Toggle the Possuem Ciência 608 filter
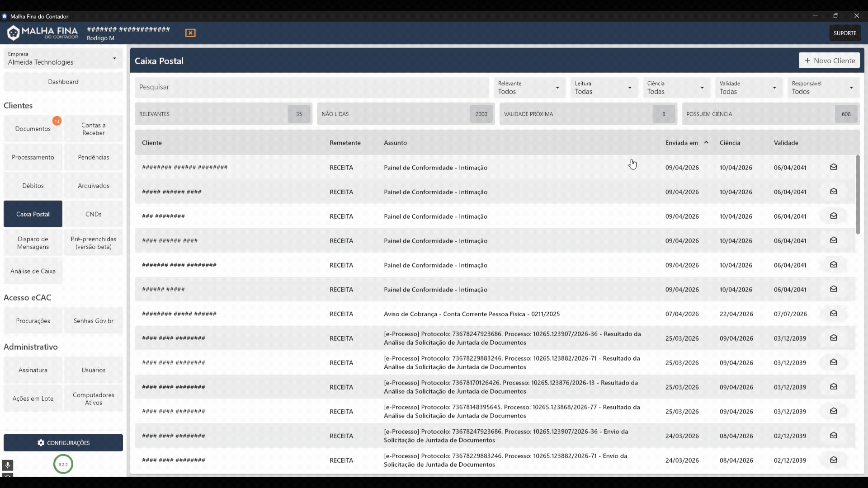The image size is (868, 488). point(770,114)
